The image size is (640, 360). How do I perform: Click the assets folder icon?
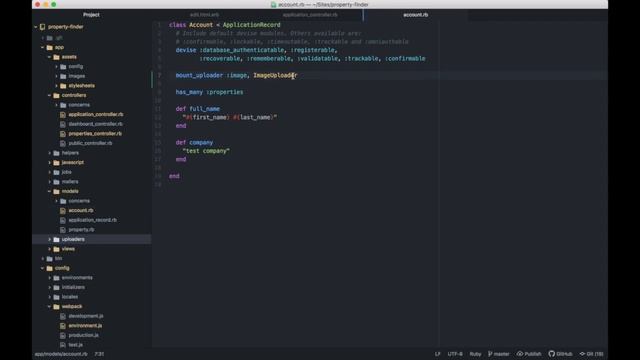click(56, 57)
